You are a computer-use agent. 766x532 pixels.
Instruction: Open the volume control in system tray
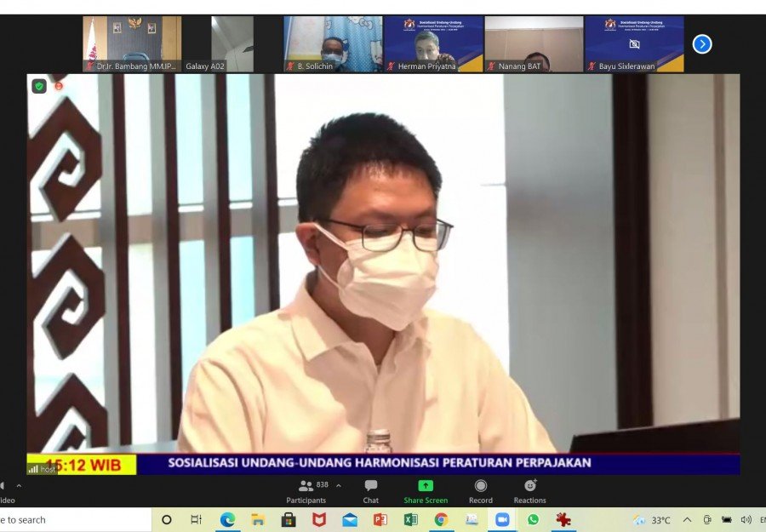click(746, 520)
